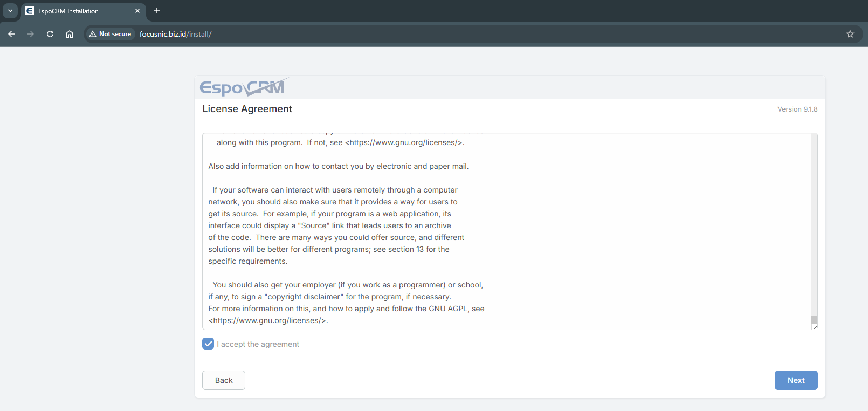
Task: Uncheck the accept agreement checkbox
Action: pyautogui.click(x=208, y=344)
